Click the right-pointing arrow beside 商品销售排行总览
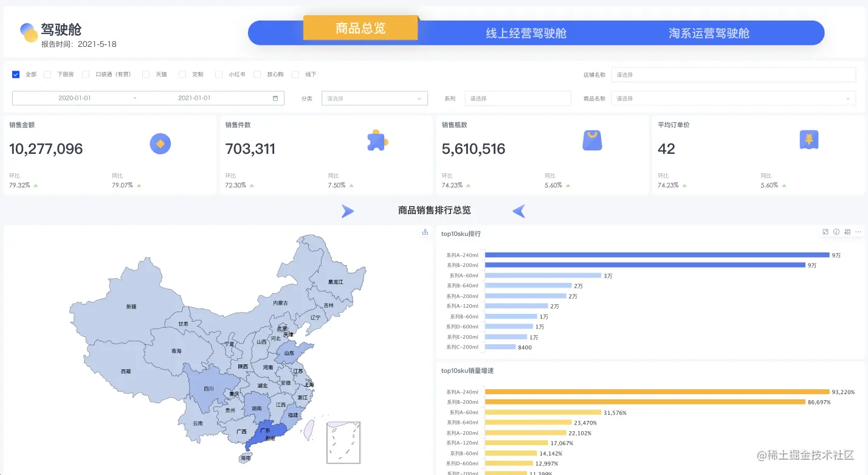This screenshot has height=475, width=868. (347, 211)
